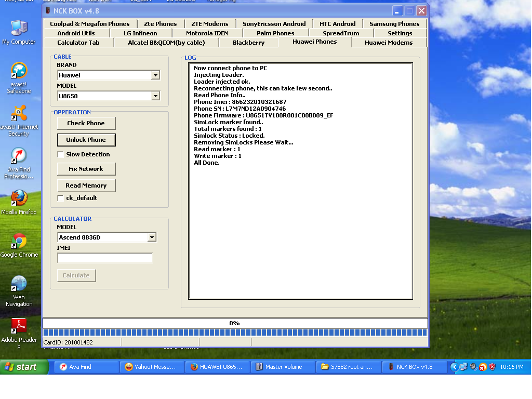
Task: Expand the BRAND dropdown showing Huawei
Action: pos(155,75)
